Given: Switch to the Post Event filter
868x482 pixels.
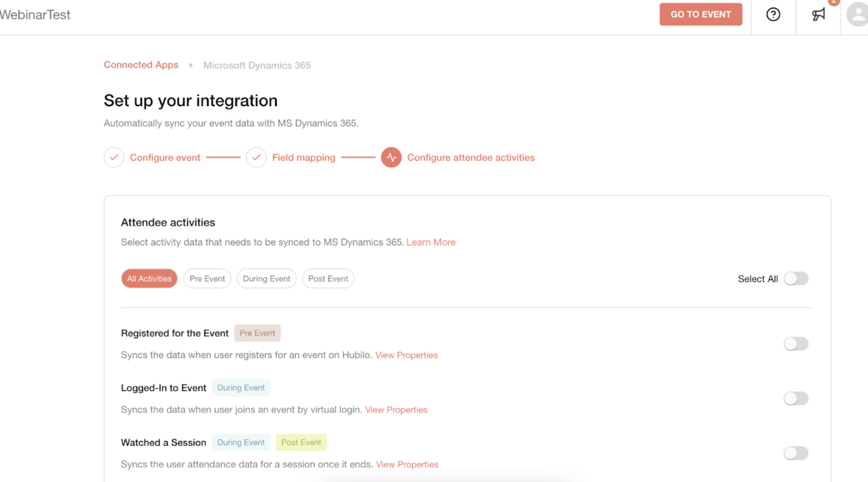Looking at the screenshot, I should click(328, 279).
